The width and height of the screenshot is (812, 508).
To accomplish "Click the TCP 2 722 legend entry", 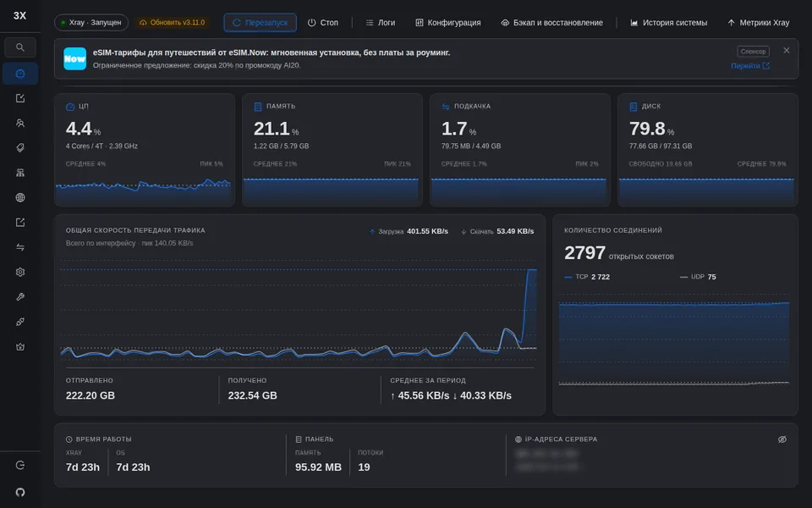I will (587, 277).
